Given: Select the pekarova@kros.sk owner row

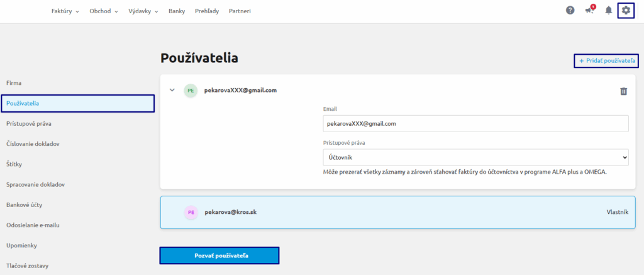Looking at the screenshot, I should [397, 212].
